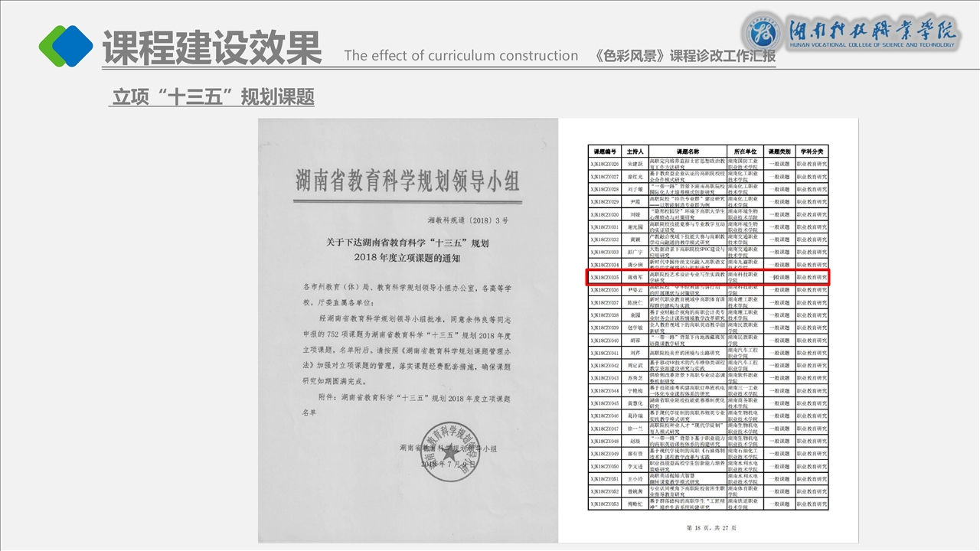
Task: Select table row XJK18CZY026
Action: [708, 164]
